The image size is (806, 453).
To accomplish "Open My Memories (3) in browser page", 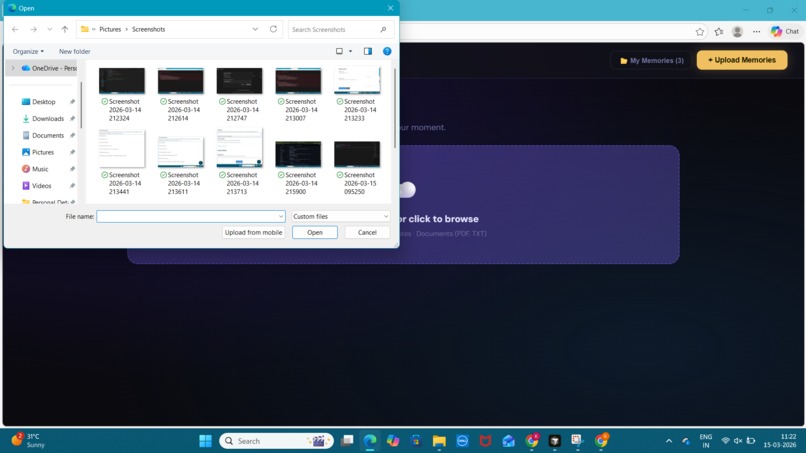I will coord(651,61).
